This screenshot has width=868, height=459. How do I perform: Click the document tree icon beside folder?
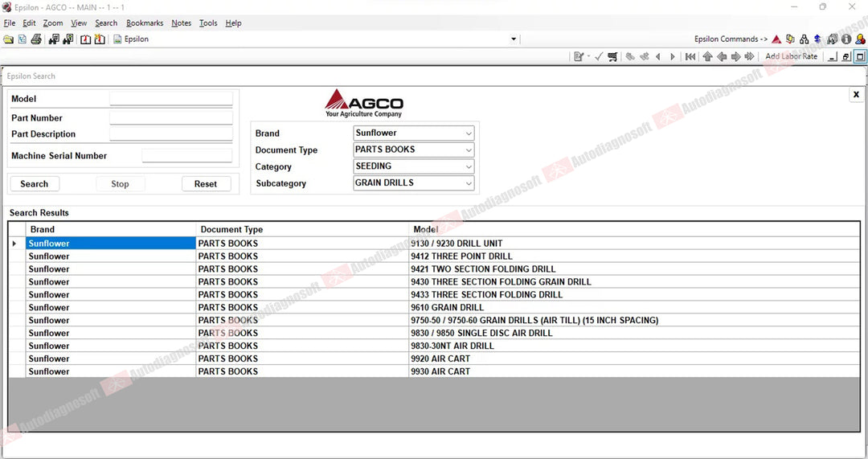[23, 39]
